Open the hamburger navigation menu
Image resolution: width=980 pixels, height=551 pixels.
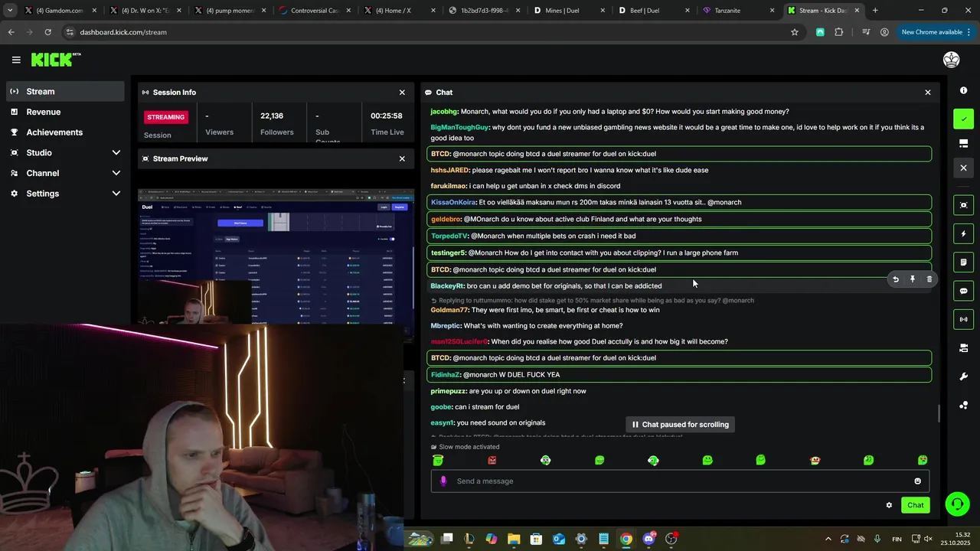pos(16,60)
